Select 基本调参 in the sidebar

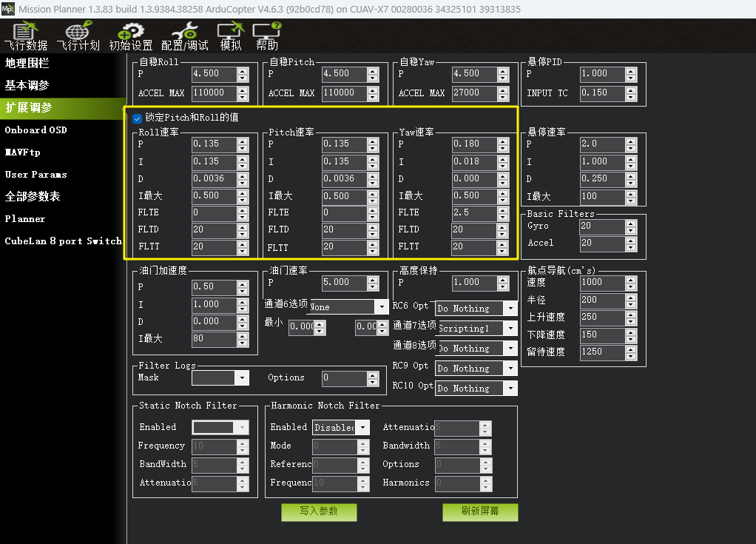tap(27, 85)
